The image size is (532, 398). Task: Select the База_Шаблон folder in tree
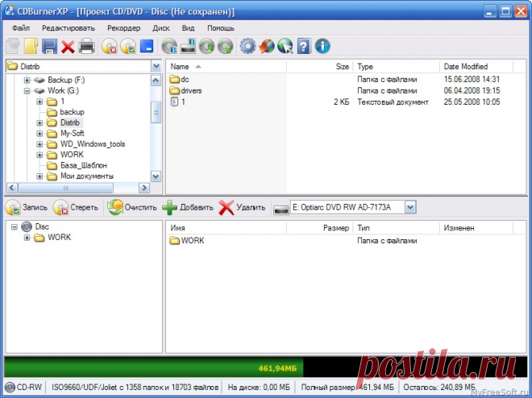tap(84, 165)
